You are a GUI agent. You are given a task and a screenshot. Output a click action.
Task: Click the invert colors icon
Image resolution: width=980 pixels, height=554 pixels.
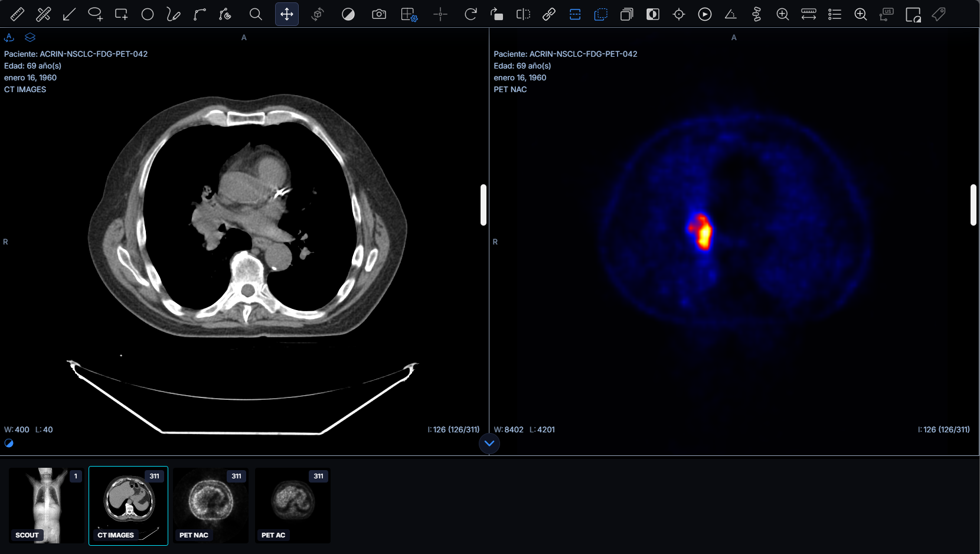(x=653, y=14)
